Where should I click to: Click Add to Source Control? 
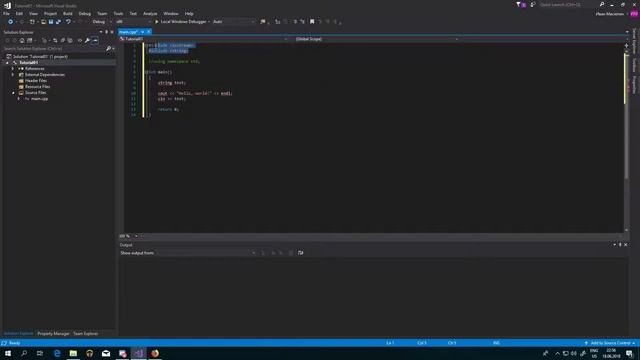click(610, 343)
